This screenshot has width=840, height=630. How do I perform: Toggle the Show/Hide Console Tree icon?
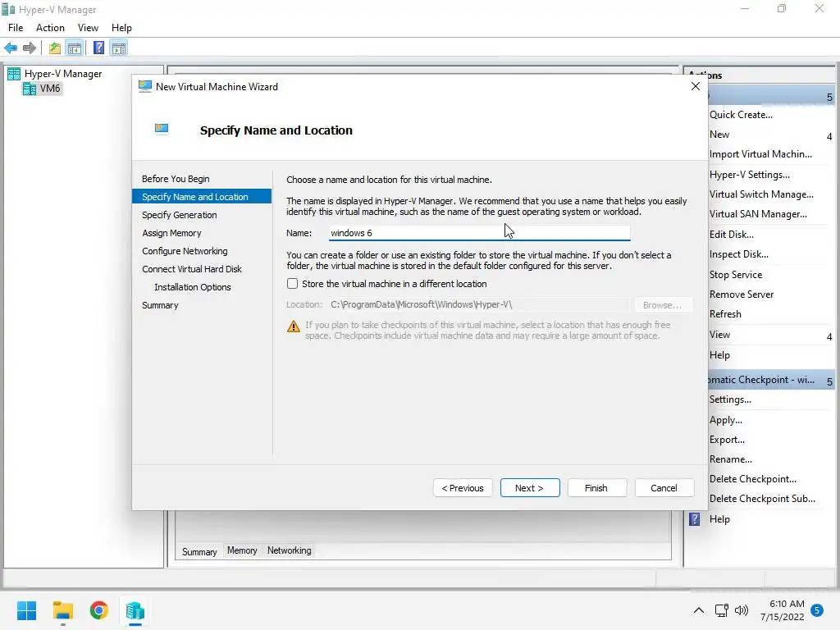75,48
